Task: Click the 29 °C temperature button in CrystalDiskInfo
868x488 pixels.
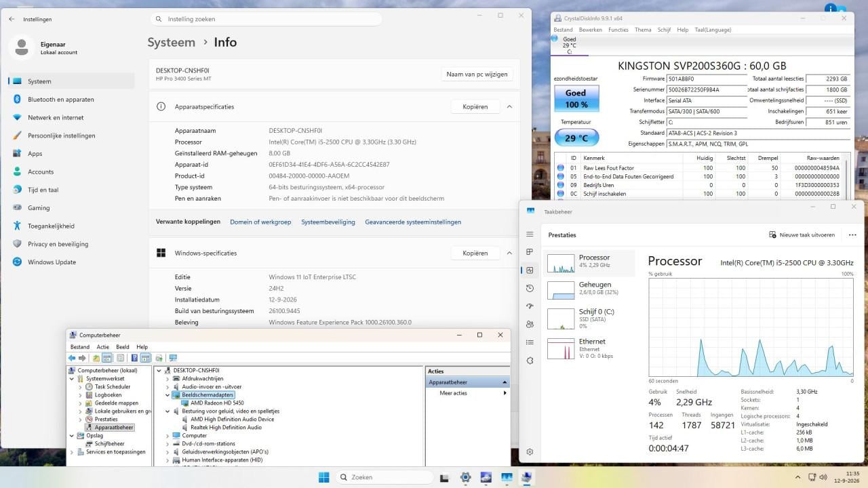Action: 576,138
